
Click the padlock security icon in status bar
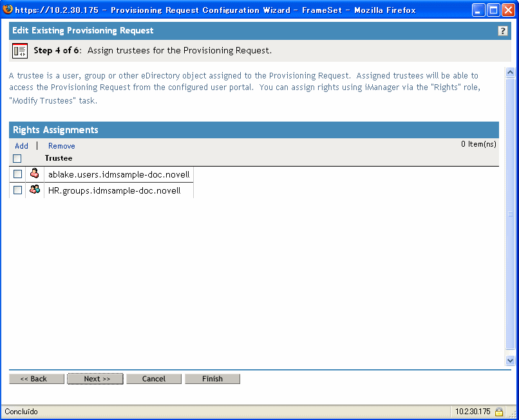coord(499,412)
